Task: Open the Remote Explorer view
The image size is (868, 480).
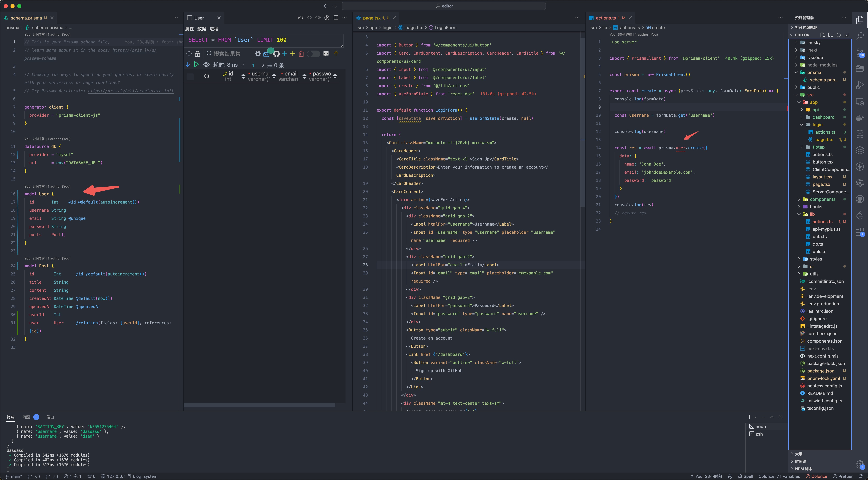Action: click(860, 101)
